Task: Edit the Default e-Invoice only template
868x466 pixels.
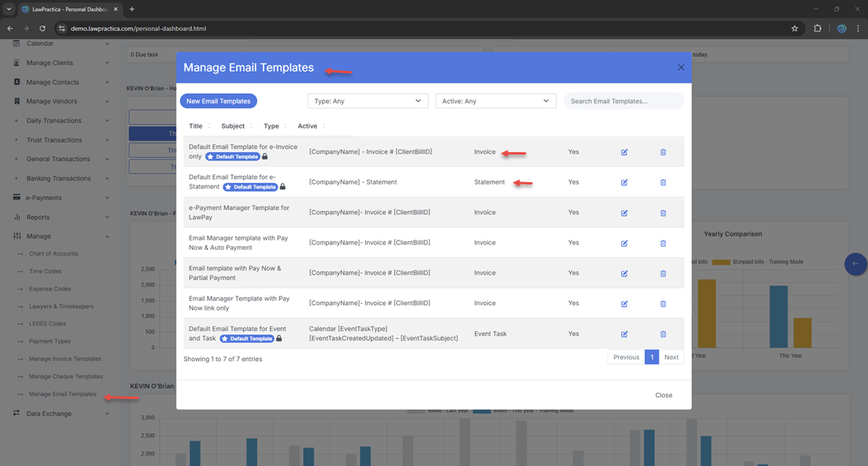Action: [624, 152]
